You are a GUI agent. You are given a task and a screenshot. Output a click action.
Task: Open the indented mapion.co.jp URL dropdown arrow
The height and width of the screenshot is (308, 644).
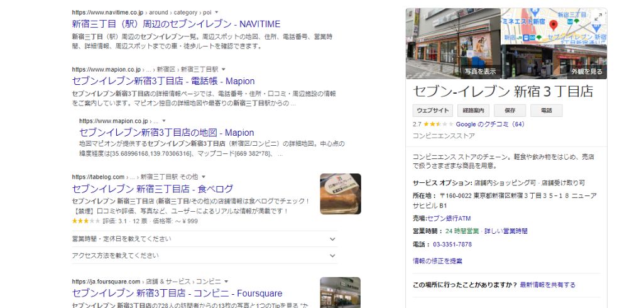(164, 121)
